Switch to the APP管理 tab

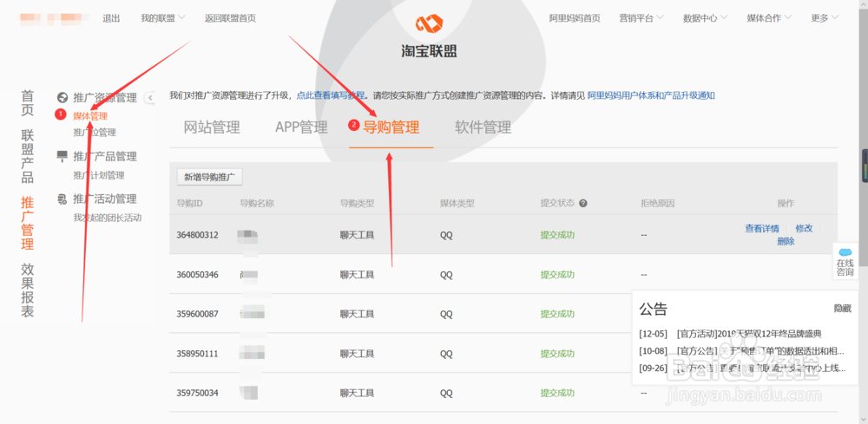click(302, 127)
